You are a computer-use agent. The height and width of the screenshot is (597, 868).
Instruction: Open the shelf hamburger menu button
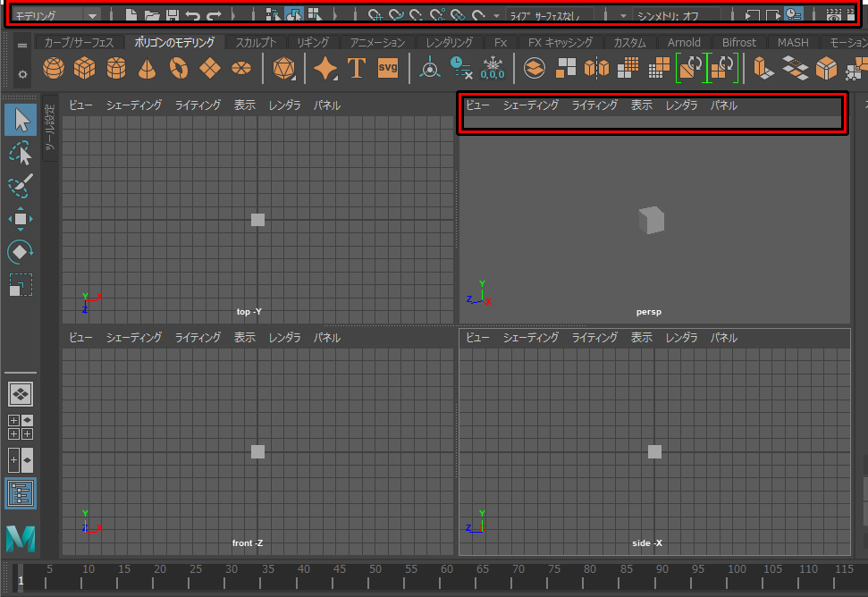22,46
